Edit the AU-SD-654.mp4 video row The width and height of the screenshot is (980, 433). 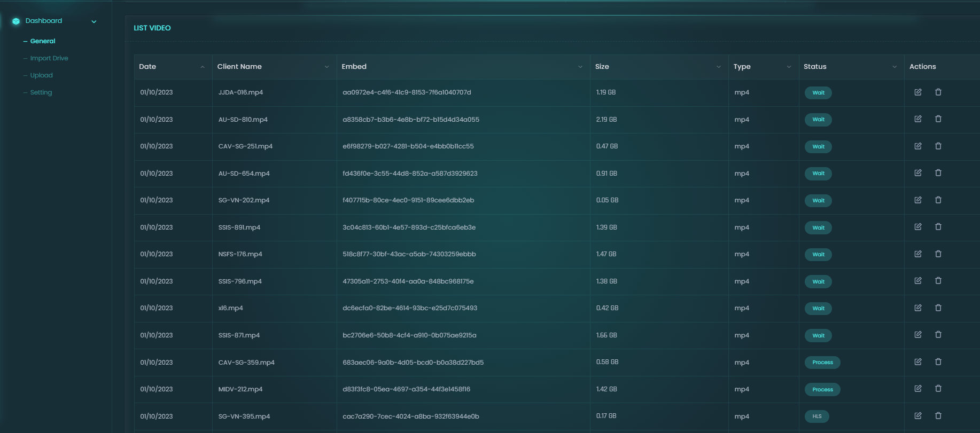918,173
